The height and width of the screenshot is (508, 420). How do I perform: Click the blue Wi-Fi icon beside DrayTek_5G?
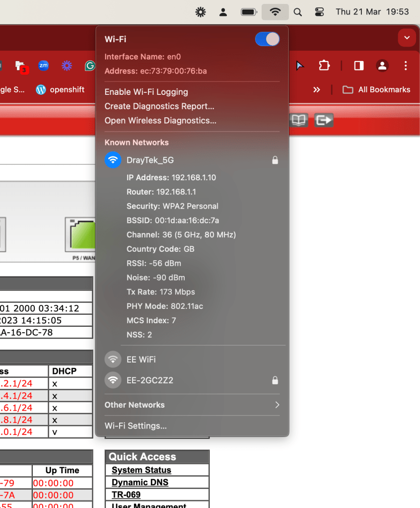pyautogui.click(x=113, y=160)
